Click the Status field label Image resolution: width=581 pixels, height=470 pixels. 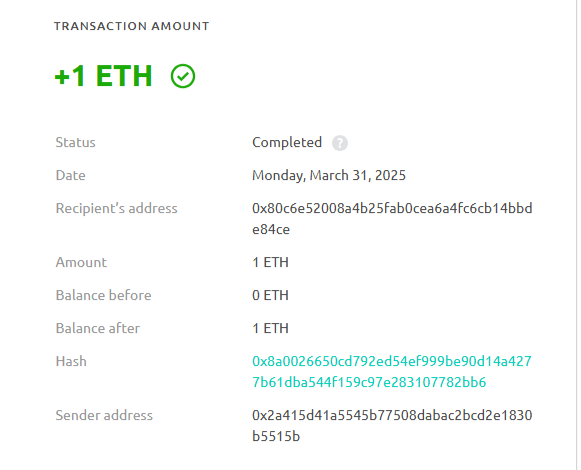tap(76, 143)
